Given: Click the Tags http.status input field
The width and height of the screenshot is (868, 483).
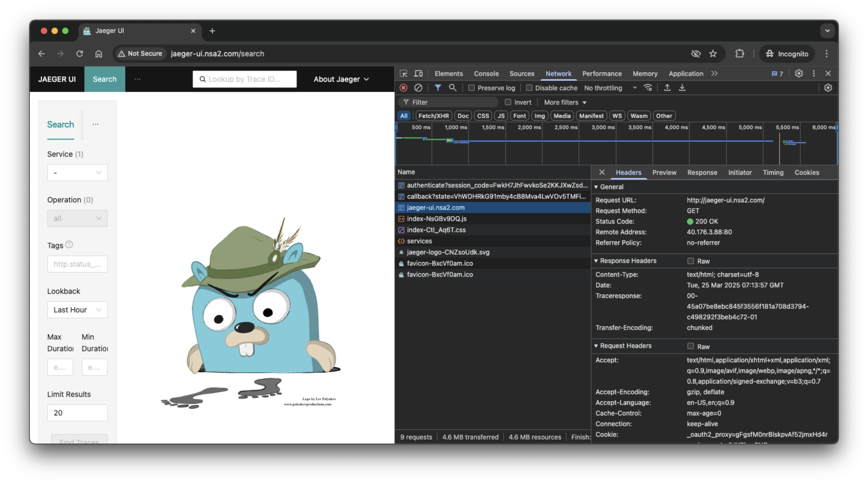Looking at the screenshot, I should [77, 264].
